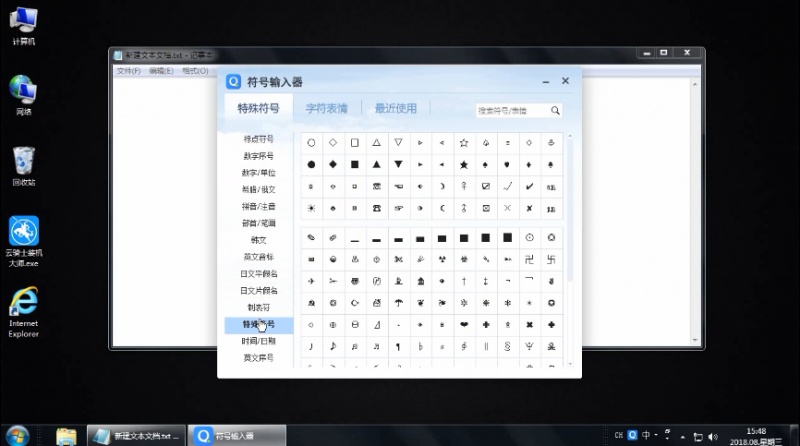Click the volume speaker tray icon

click(713, 437)
